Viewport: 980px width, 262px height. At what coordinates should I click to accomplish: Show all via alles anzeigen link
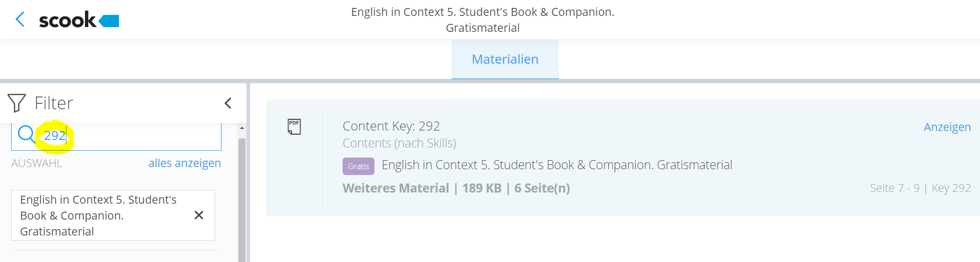pyautogui.click(x=184, y=163)
